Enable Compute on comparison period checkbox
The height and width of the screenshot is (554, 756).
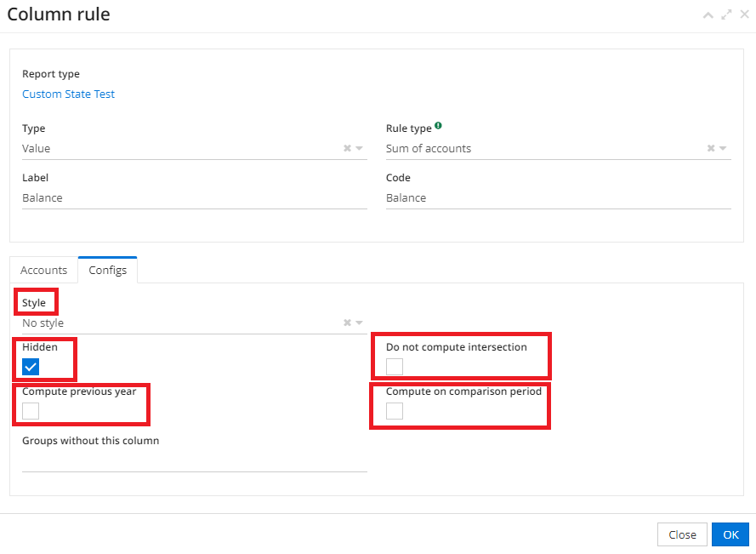click(395, 411)
